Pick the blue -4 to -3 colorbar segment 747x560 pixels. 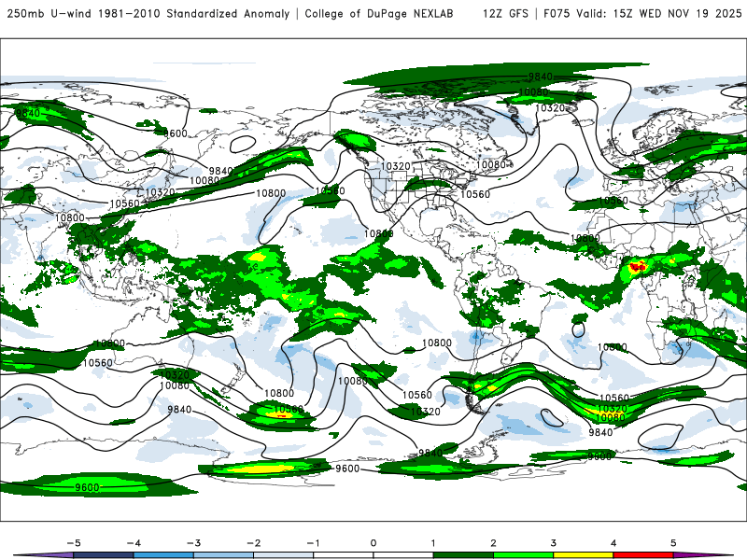pos(163,555)
